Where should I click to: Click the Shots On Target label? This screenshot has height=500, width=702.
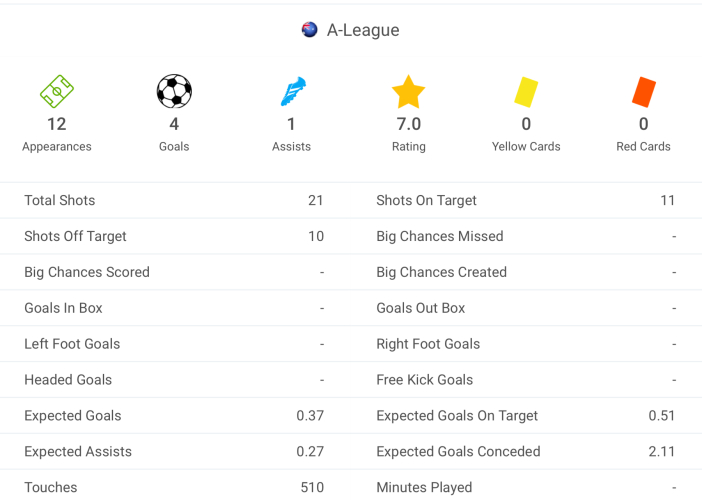[426, 200]
